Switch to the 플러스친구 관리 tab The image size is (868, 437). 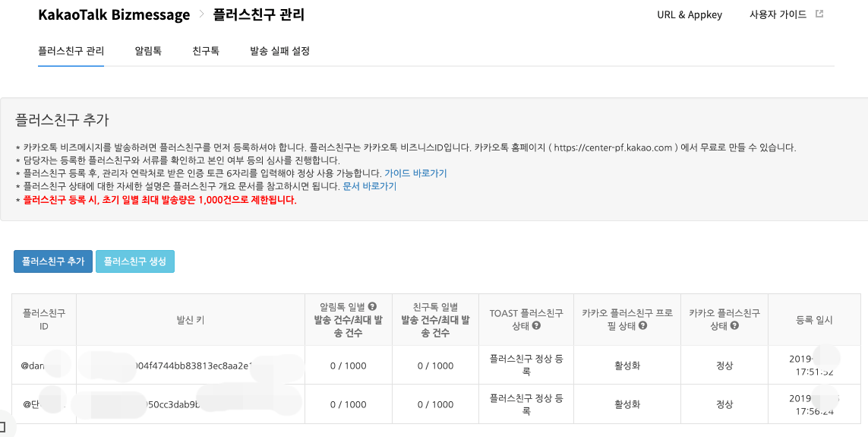click(71, 52)
